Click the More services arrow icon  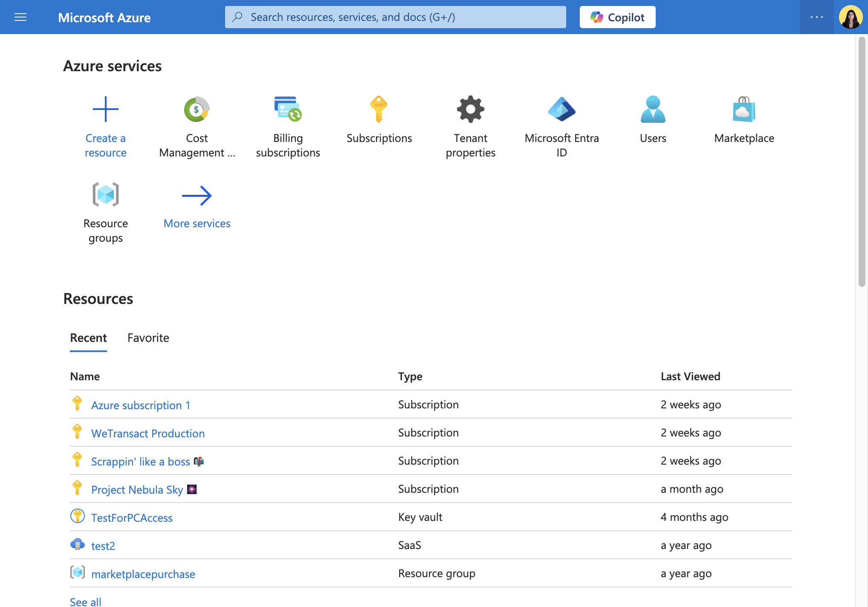pos(197,196)
